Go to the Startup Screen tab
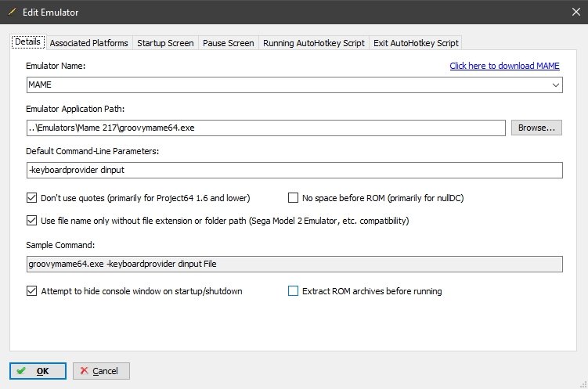588x389 pixels. click(x=164, y=43)
